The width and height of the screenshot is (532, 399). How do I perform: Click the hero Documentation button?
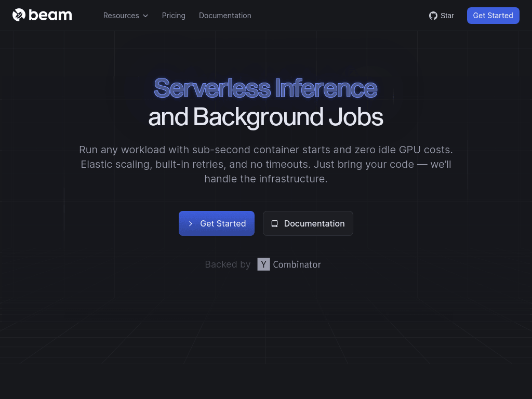(308, 223)
